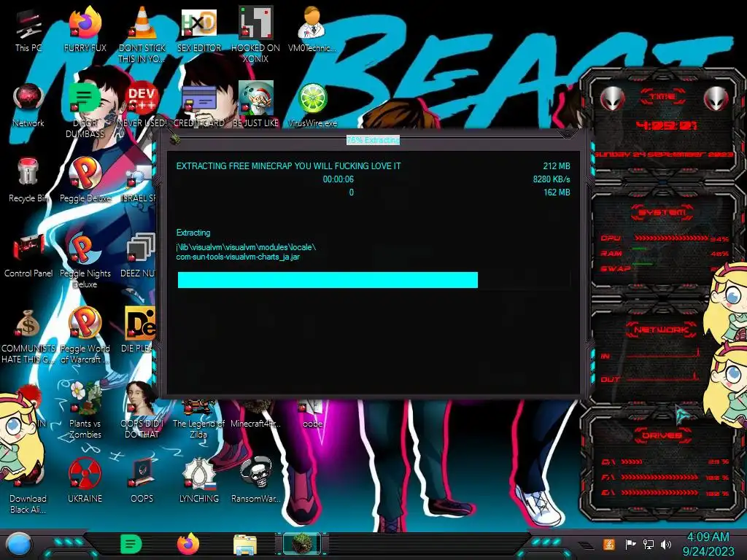This screenshot has width=747, height=560.
Task: Launch VirusWire.exe lime icon
Action: [x=312, y=98]
